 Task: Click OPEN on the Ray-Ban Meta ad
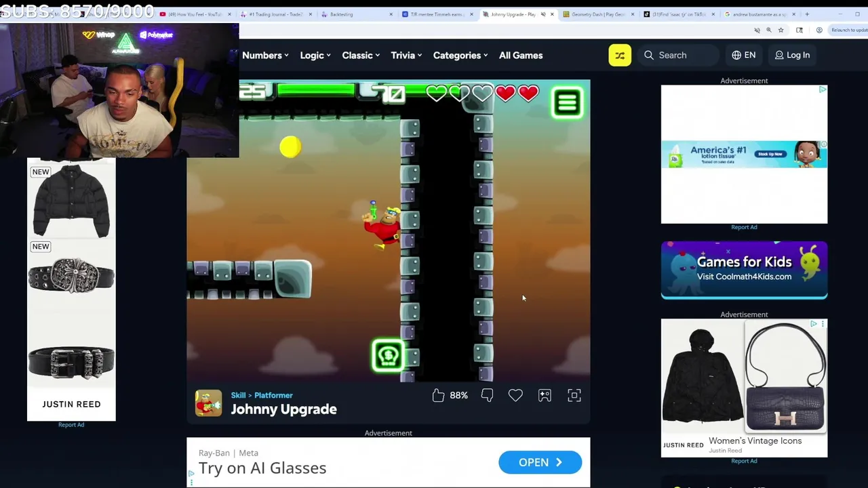click(540, 462)
